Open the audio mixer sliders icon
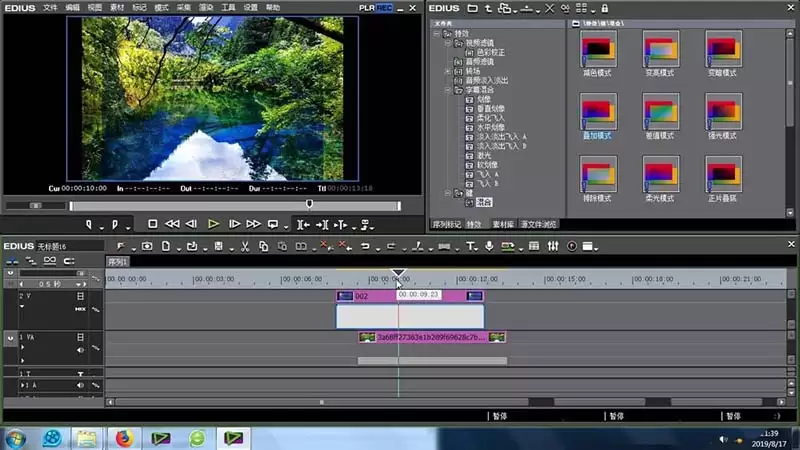This screenshot has width=800, height=450. tap(553, 246)
